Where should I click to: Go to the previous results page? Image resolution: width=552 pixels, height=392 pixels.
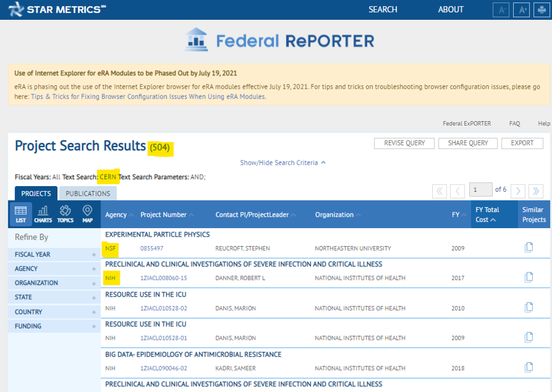tap(458, 191)
